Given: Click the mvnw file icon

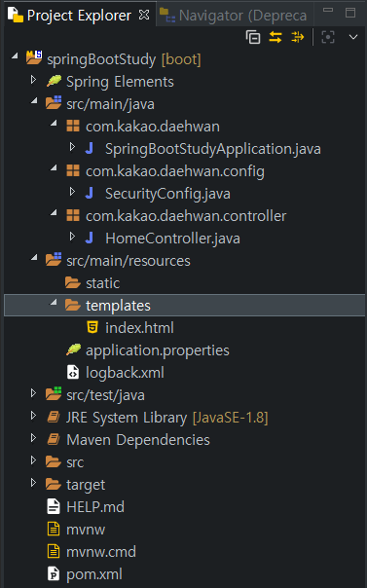Looking at the screenshot, I should [x=54, y=530].
